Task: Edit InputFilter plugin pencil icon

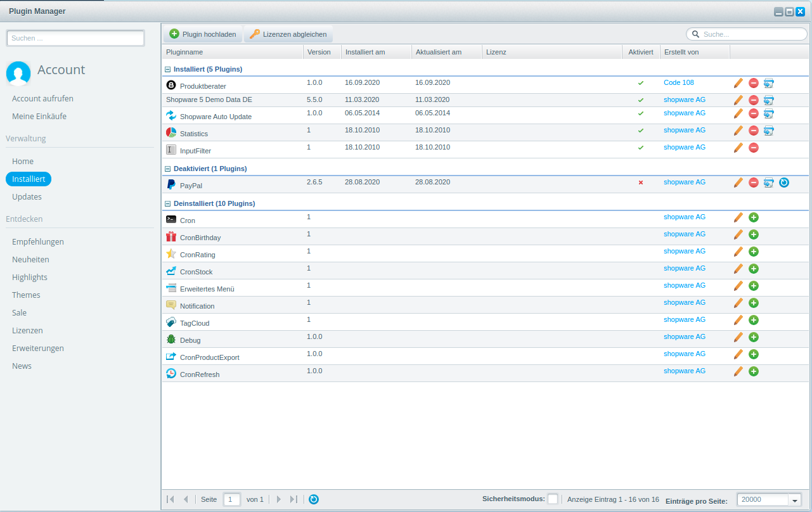Action: pyautogui.click(x=738, y=148)
